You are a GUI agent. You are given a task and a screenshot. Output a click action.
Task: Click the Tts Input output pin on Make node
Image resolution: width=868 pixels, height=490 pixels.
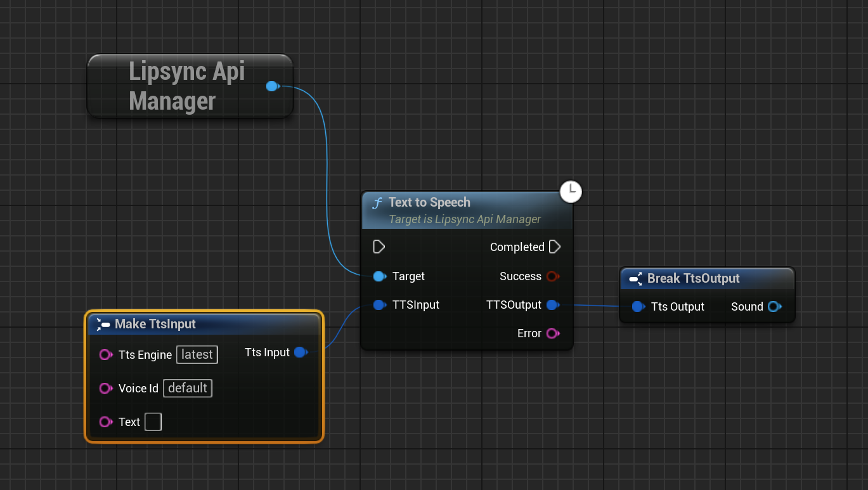[x=301, y=352]
